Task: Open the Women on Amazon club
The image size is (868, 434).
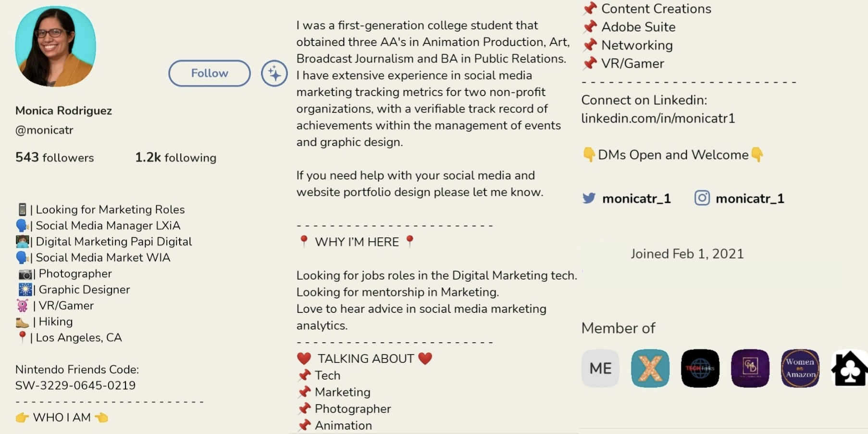Action: tap(800, 368)
